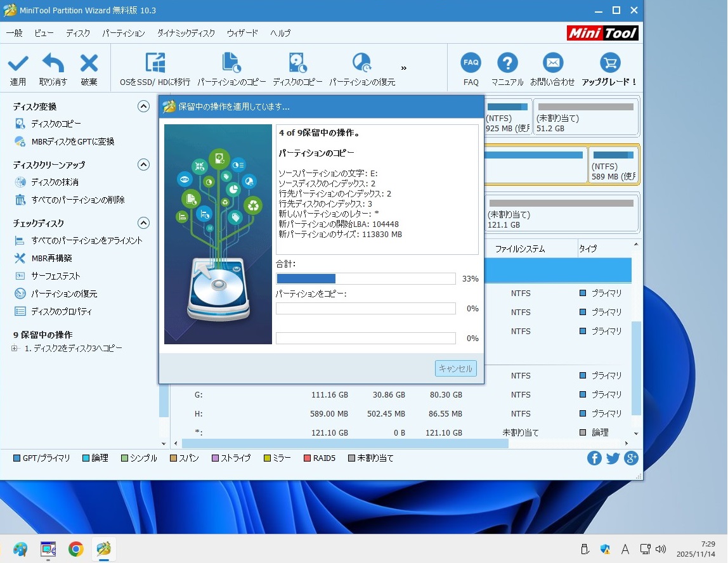
Task: Expand pending operation ディスク2をディスク3へコピー
Action: [x=15, y=349]
